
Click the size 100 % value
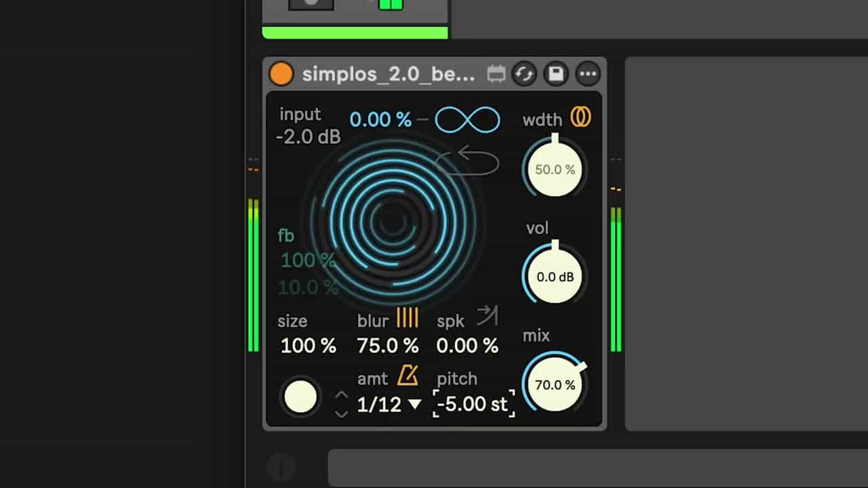click(308, 346)
